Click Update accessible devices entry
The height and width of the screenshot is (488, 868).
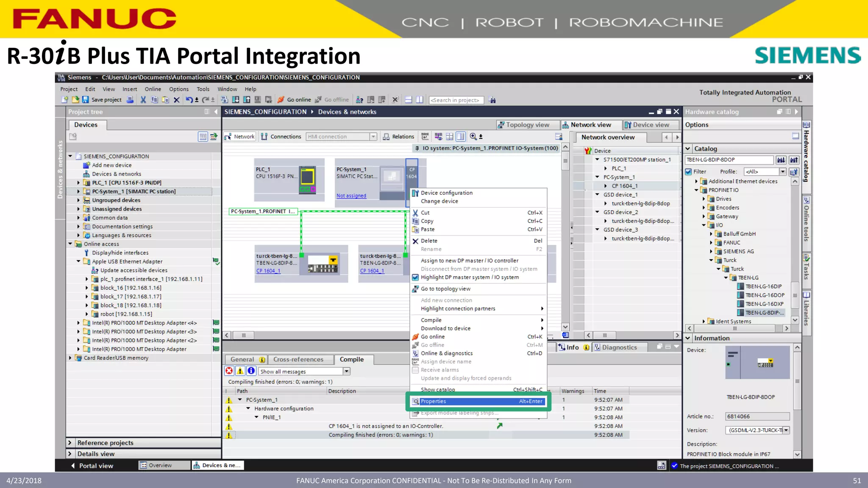[x=134, y=270]
